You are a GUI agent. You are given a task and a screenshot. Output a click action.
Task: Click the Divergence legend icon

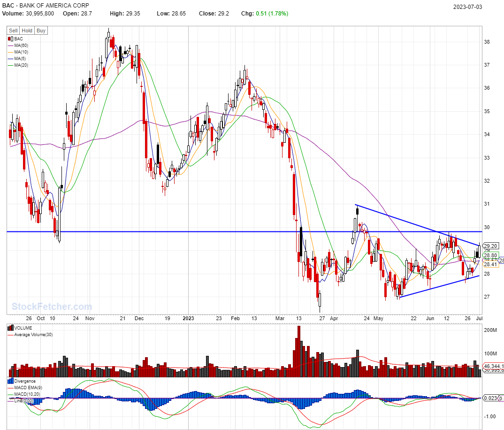[x=10, y=381]
